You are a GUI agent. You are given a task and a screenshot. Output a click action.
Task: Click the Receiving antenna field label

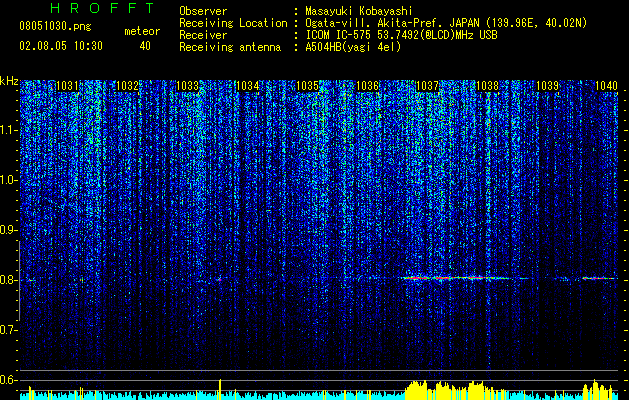click(x=230, y=47)
